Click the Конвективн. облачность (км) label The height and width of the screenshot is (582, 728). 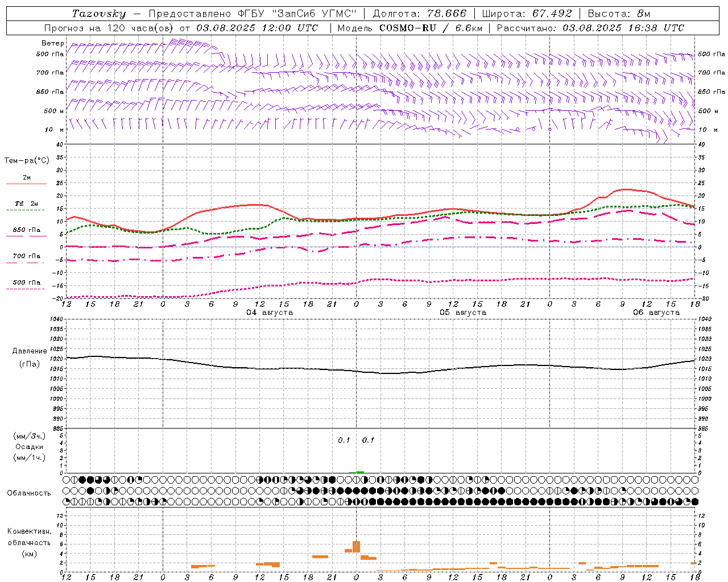click(x=29, y=542)
